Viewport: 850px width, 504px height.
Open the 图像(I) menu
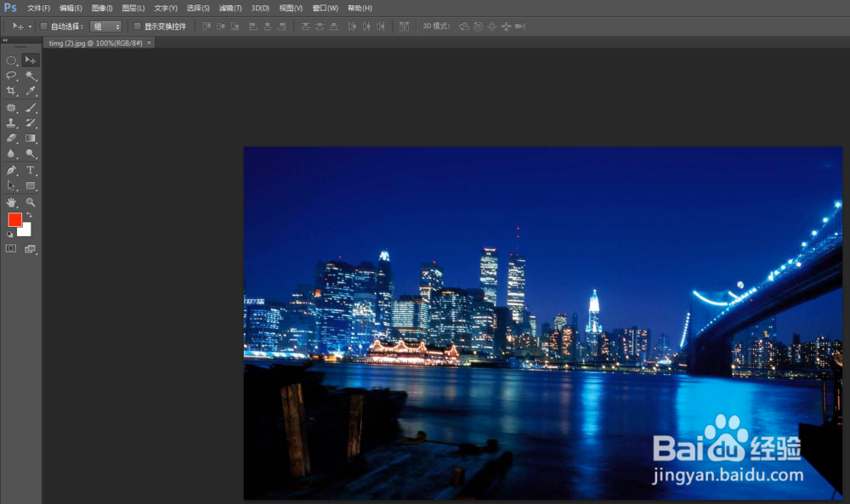click(102, 8)
